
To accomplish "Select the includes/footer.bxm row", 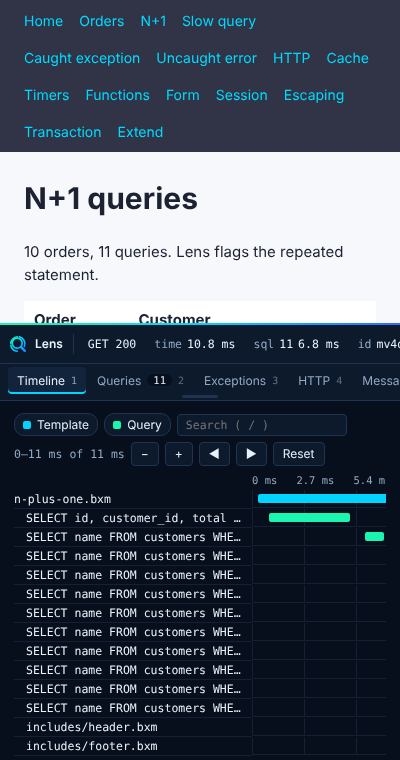I will (x=200, y=746).
